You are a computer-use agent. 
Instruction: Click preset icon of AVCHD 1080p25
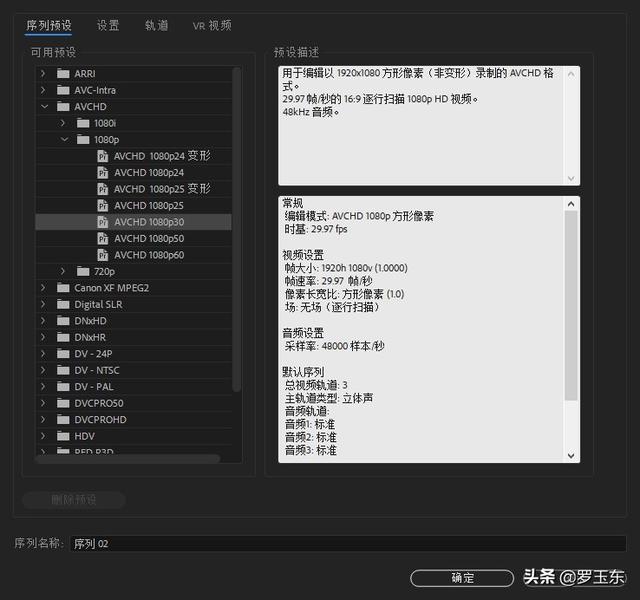click(x=103, y=205)
